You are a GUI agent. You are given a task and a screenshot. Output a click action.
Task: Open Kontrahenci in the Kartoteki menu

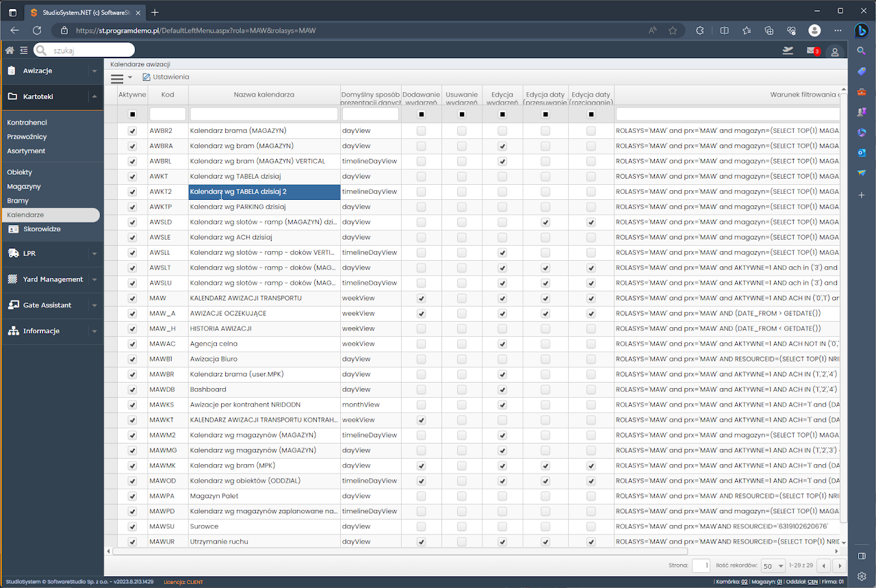pyautogui.click(x=27, y=123)
